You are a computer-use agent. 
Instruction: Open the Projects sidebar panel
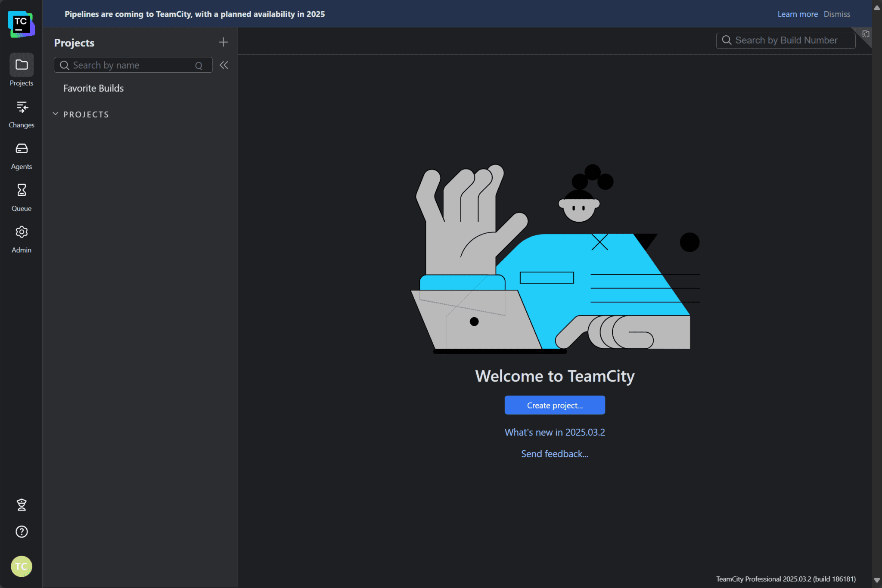coord(21,69)
